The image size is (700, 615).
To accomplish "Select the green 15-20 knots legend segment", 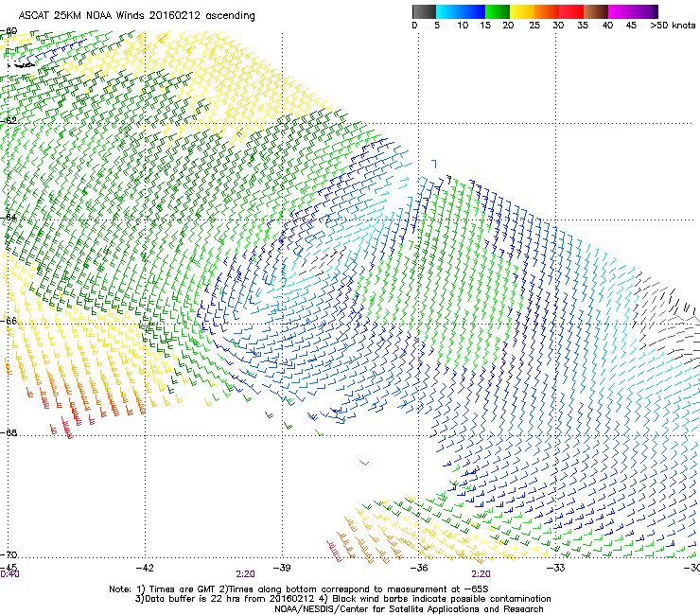I will click(498, 11).
